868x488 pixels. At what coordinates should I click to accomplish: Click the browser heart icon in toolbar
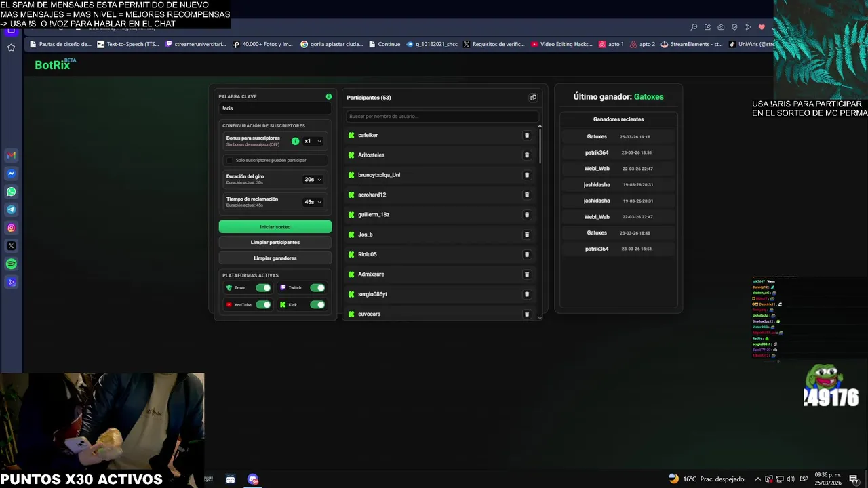coord(762,27)
